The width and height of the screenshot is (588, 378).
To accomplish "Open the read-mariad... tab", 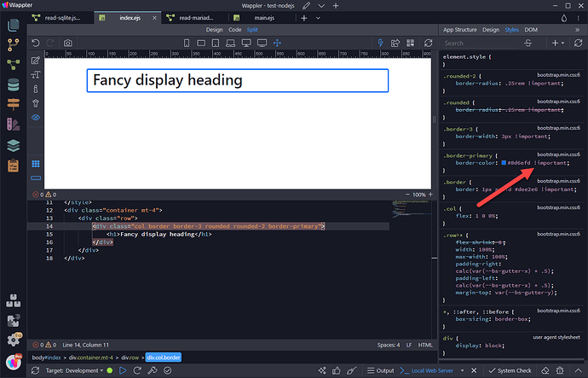I will tap(195, 18).
